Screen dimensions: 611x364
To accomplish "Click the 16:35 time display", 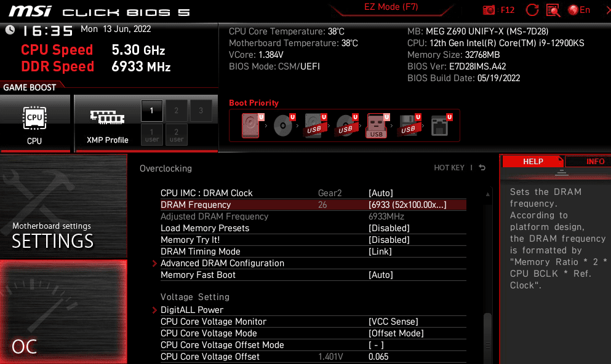I will point(47,31).
